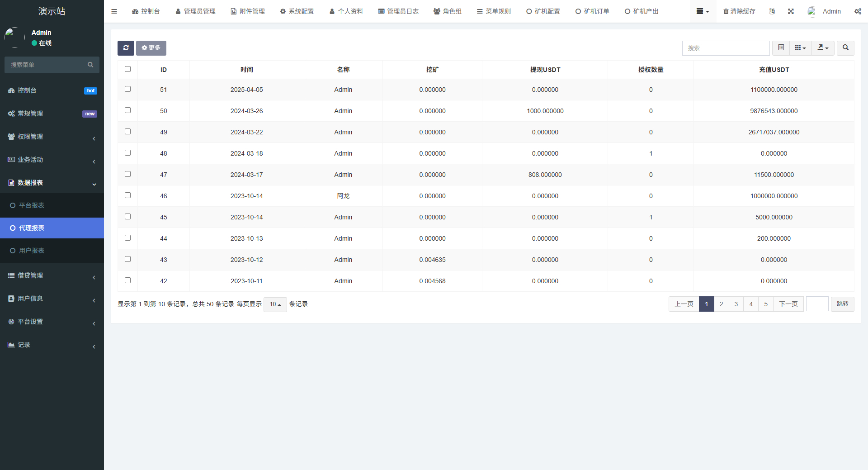Click the 更多 button above the table

click(151, 48)
